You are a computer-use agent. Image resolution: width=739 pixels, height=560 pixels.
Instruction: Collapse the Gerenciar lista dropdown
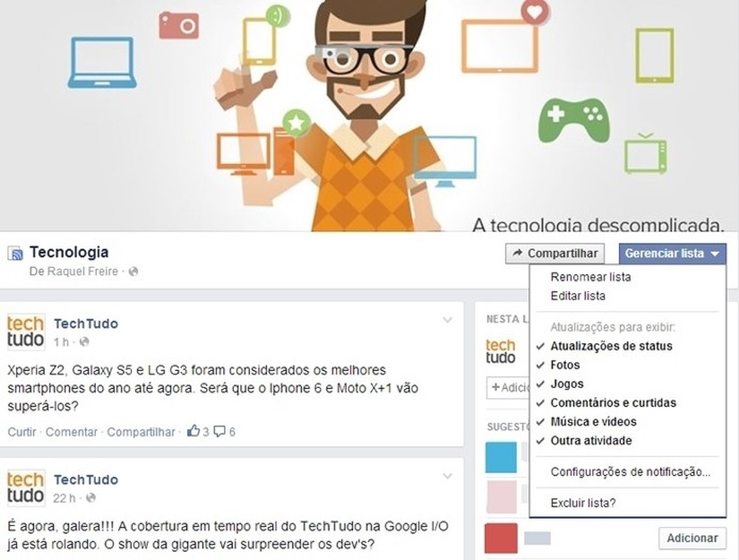tap(673, 254)
